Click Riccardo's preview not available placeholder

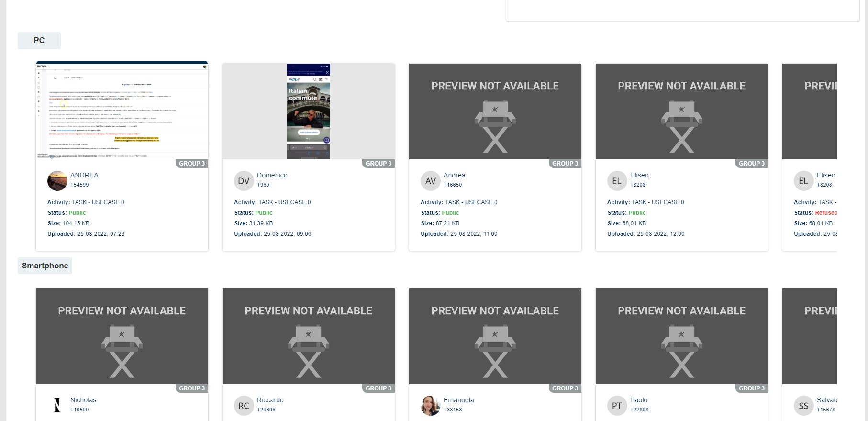(x=309, y=336)
